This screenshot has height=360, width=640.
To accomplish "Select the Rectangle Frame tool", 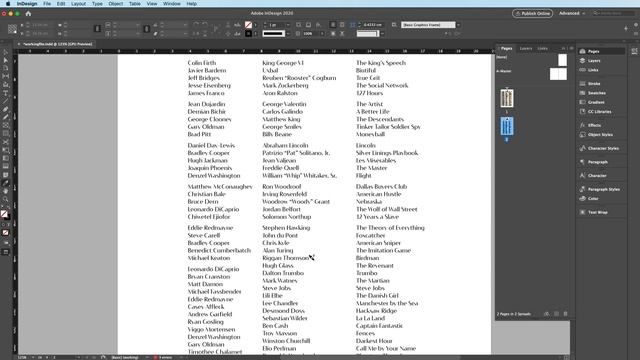I will coord(6,125).
